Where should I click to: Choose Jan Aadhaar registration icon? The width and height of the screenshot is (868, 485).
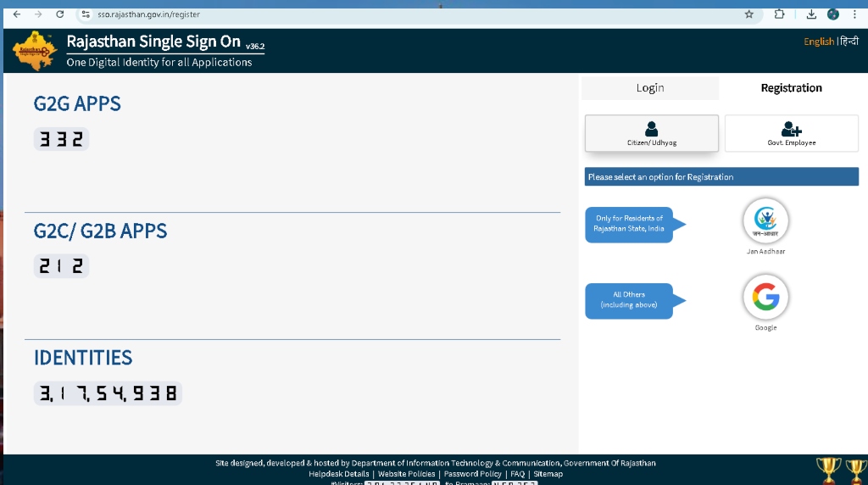pos(765,220)
